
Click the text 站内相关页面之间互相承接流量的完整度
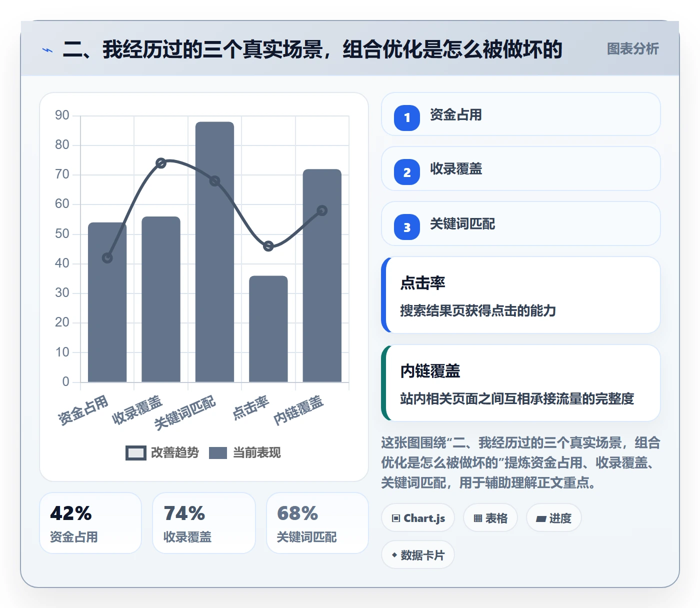(517, 398)
